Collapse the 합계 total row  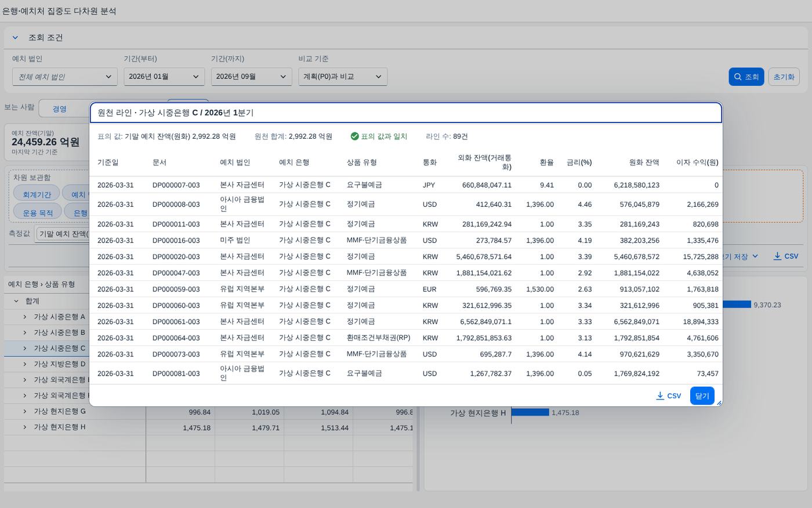point(16,301)
